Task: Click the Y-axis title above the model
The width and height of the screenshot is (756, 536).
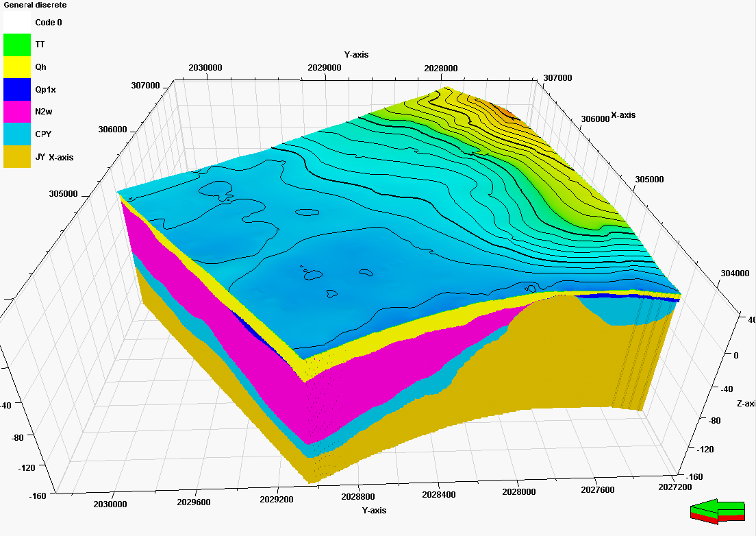Action: pyautogui.click(x=356, y=54)
